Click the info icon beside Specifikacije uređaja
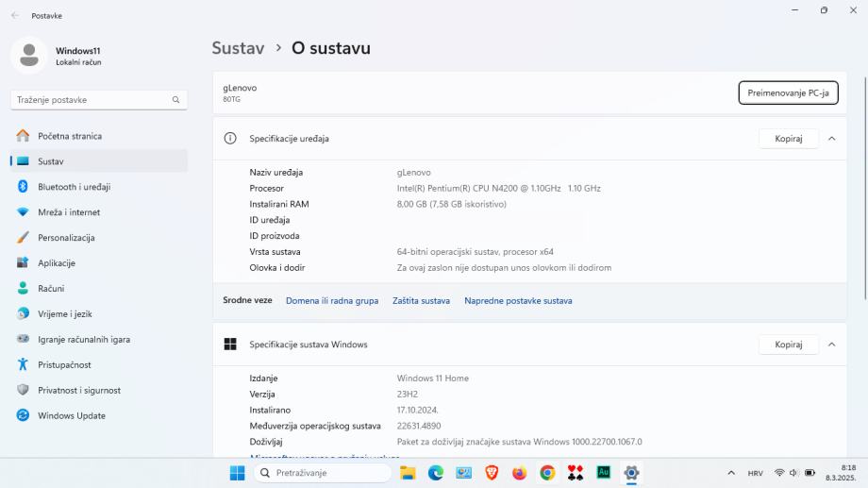The height and width of the screenshot is (488, 868). [x=230, y=139]
